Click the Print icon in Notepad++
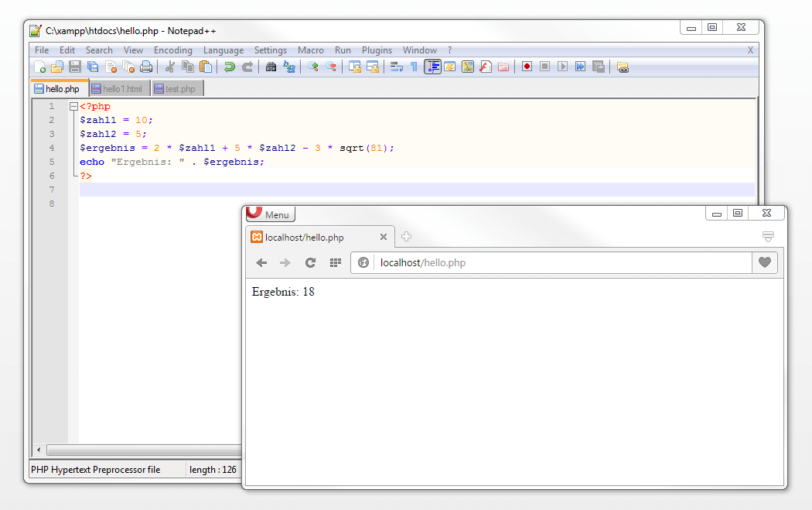Screen dimensions: 812x510 click(x=147, y=67)
